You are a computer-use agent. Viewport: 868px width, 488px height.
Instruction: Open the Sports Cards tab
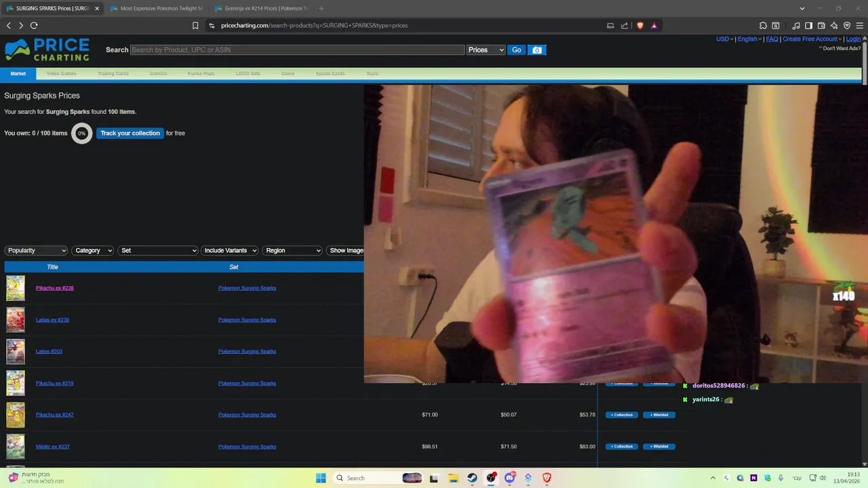coord(330,73)
